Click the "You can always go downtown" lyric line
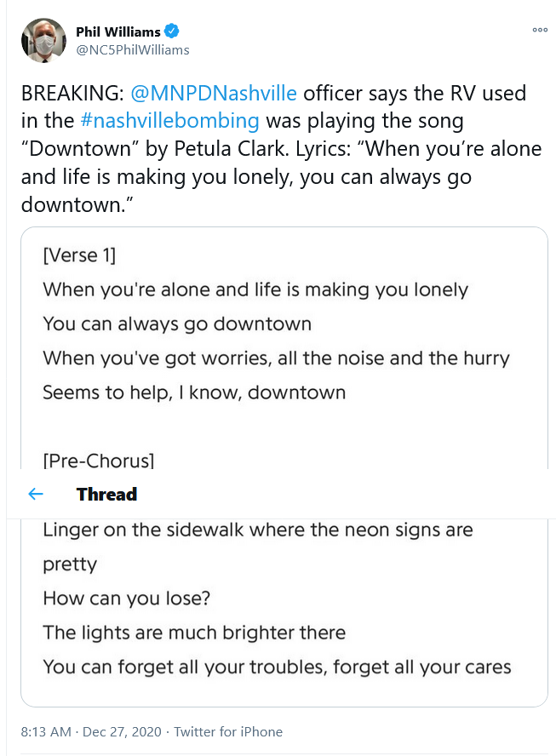Viewport: 556px width, 756px height. point(177,324)
